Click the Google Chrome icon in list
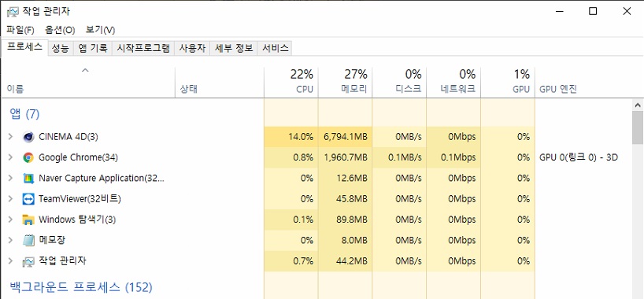The height and width of the screenshot is (299, 644). pos(28,157)
